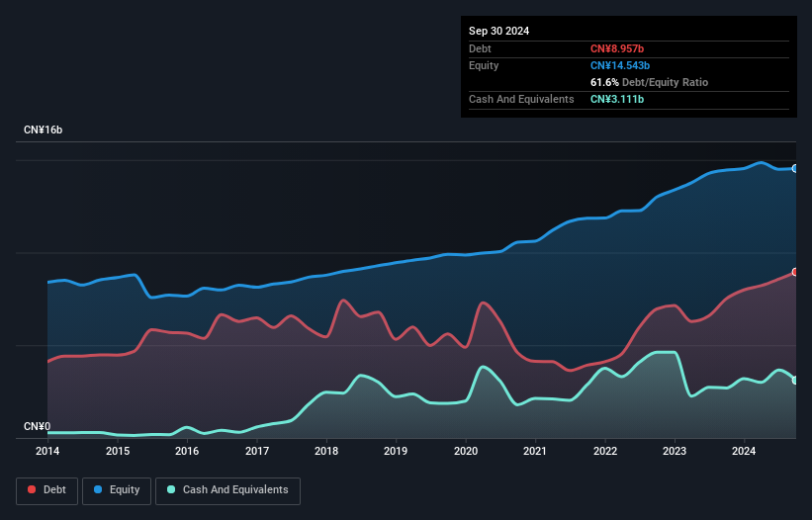Click the CN¥14.543b equity value
The width and height of the screenshot is (812, 520).
click(620, 65)
